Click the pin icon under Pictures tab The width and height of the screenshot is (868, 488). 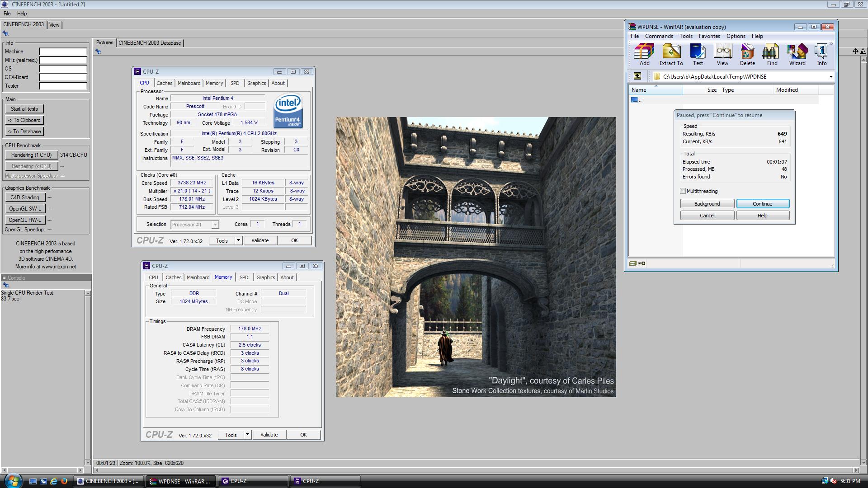(x=98, y=52)
